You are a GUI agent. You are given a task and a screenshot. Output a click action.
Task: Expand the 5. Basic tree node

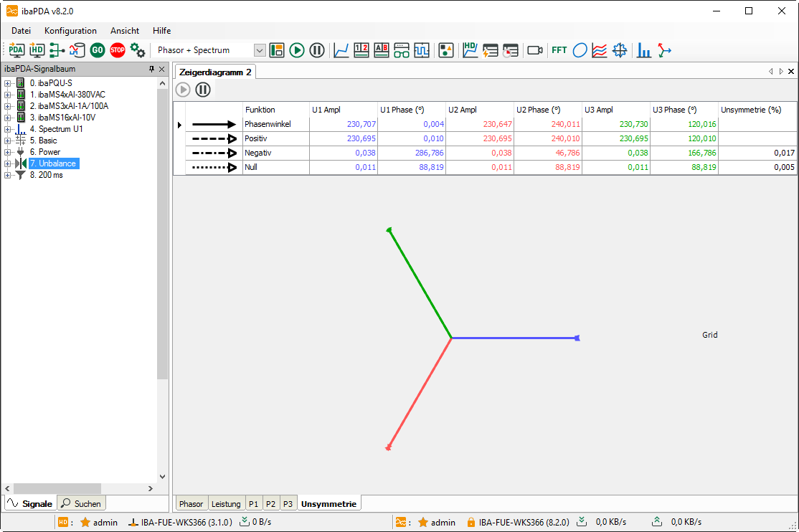(7, 141)
